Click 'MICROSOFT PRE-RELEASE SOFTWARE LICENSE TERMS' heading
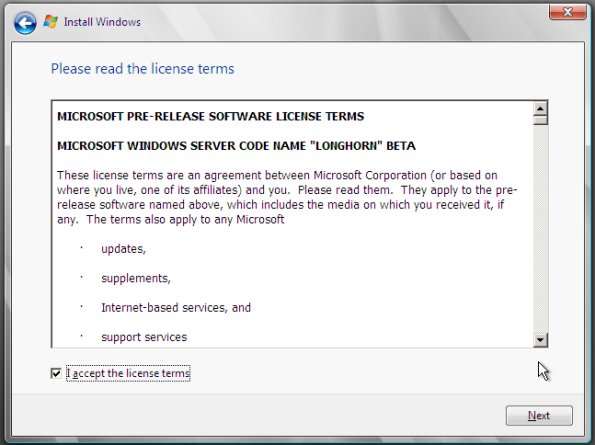Screen dimensions: 595x445 tap(211, 116)
